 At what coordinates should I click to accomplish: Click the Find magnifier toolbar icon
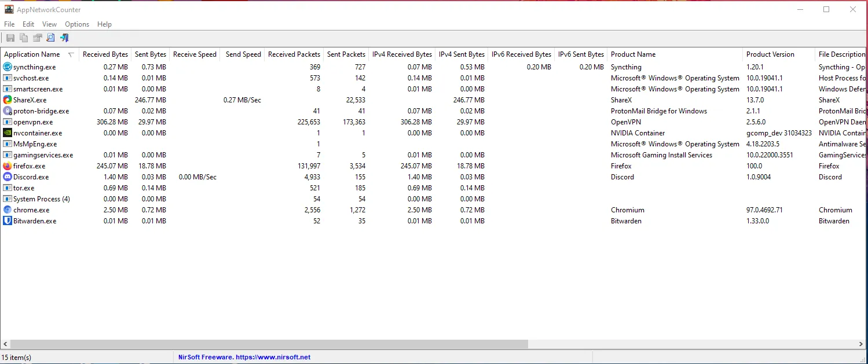click(x=51, y=38)
